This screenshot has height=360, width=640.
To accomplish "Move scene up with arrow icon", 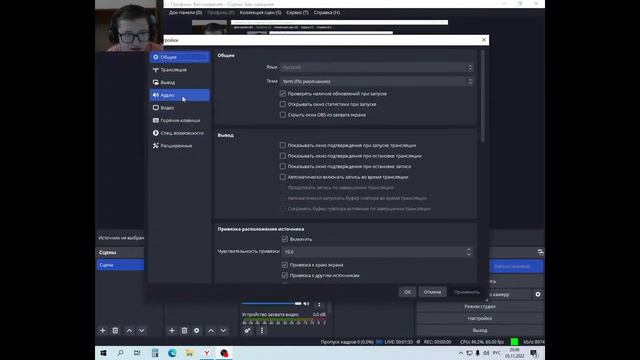I will 129,331.
